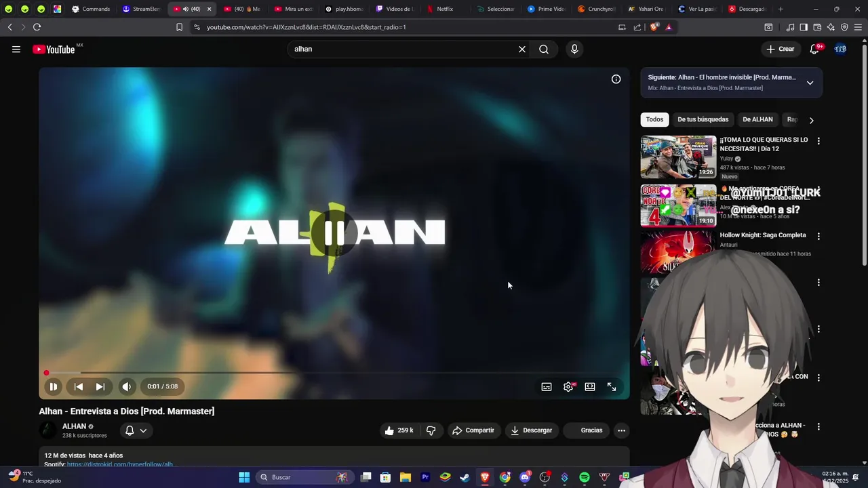This screenshot has height=488, width=868.
Task: Open the Hollow Knight: Saga Completa video title
Action: tap(763, 235)
